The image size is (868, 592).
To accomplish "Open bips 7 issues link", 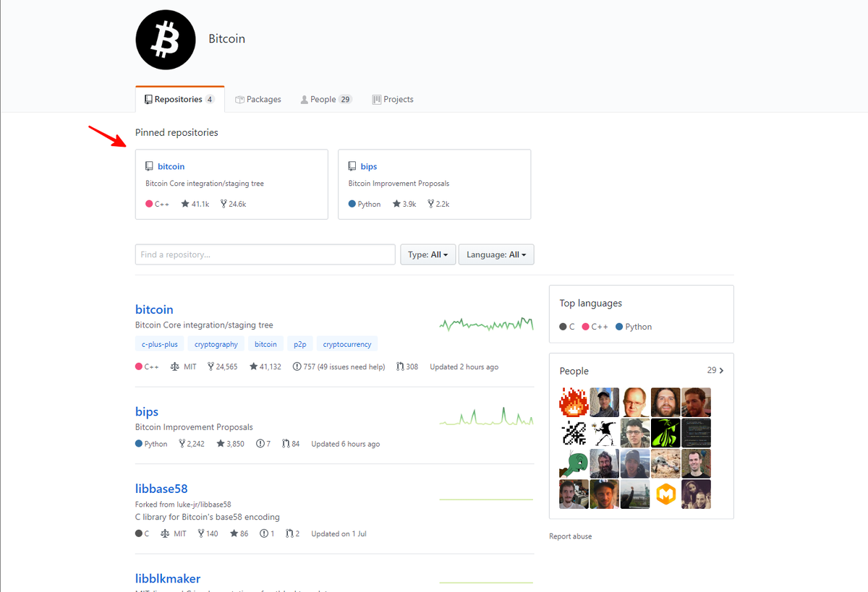I will [x=263, y=444].
